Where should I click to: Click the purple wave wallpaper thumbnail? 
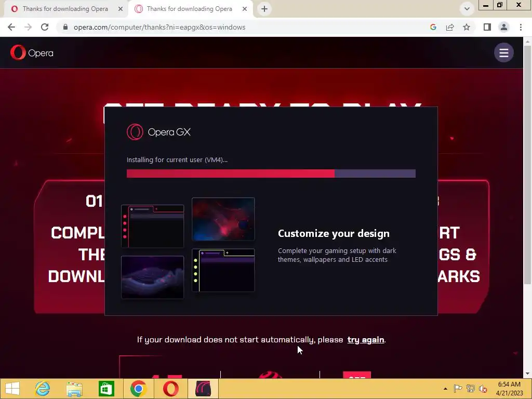(153, 277)
